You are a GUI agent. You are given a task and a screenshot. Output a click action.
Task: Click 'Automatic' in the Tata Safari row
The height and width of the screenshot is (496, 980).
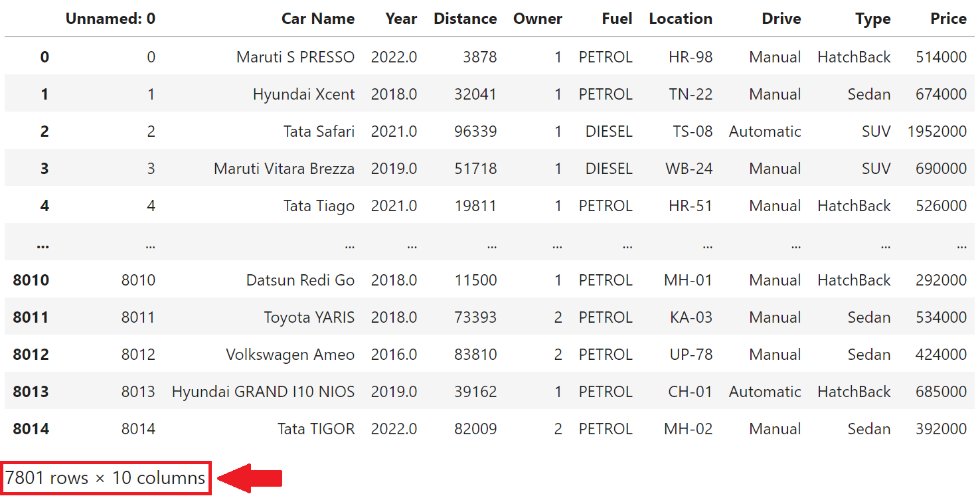point(766,131)
